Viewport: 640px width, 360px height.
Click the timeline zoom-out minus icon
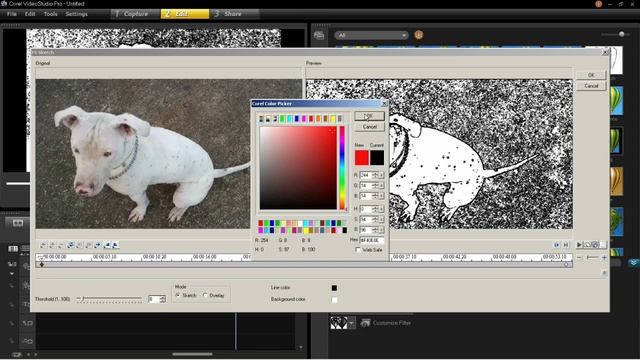pos(579,258)
